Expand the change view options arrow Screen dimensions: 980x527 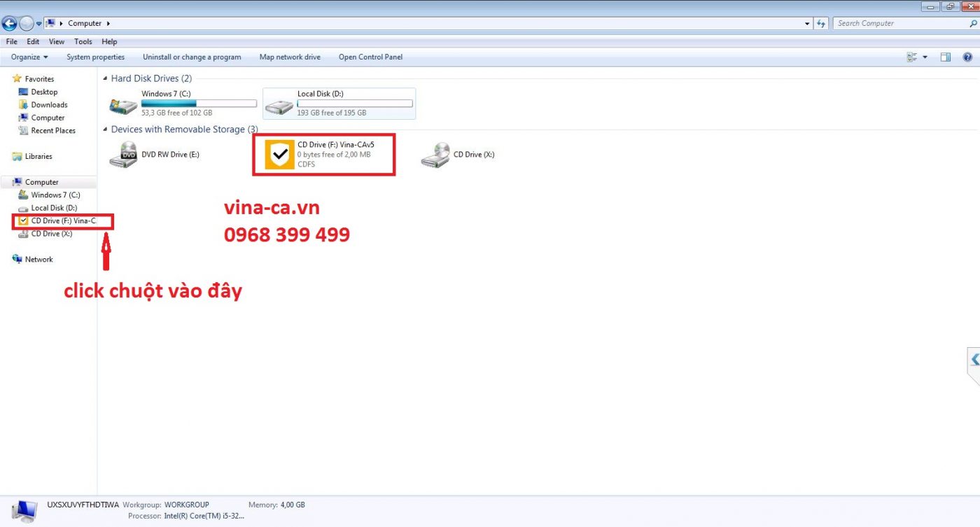click(925, 57)
